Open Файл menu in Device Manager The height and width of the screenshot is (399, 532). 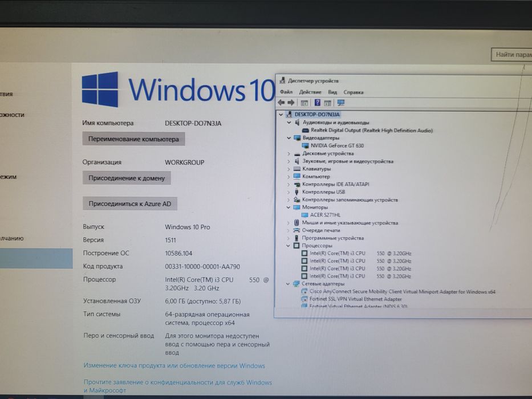[x=286, y=92]
